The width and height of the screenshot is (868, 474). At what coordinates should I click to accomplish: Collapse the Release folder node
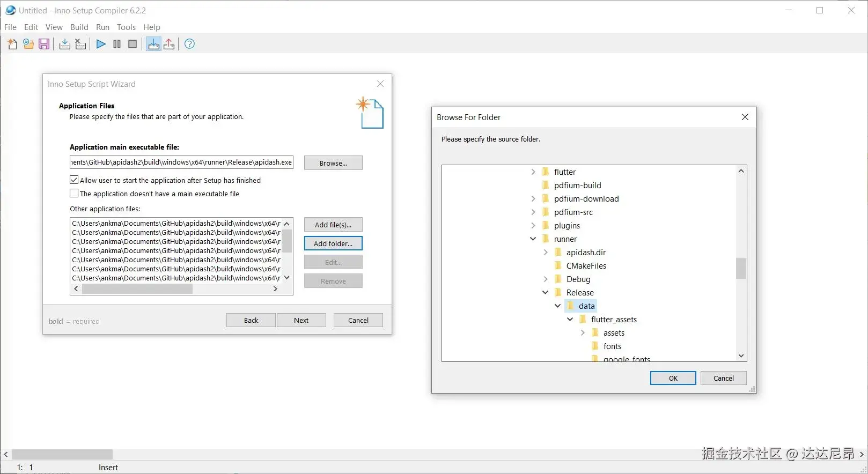click(x=545, y=292)
